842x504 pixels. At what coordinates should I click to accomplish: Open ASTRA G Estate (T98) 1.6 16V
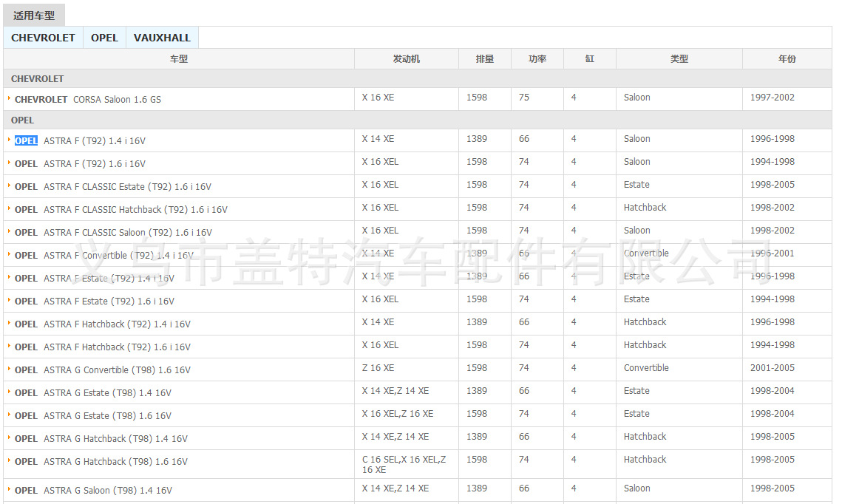click(107, 416)
